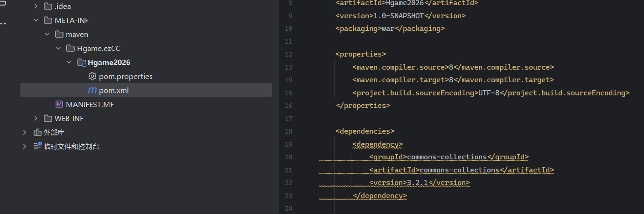Expand the WEB-INF folder
Image resolution: width=644 pixels, height=214 pixels.
point(36,118)
